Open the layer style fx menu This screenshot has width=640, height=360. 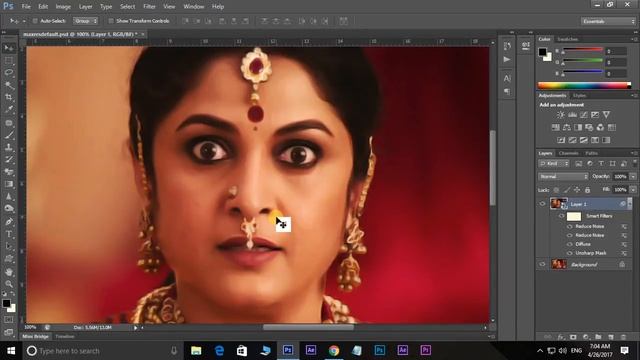561,337
